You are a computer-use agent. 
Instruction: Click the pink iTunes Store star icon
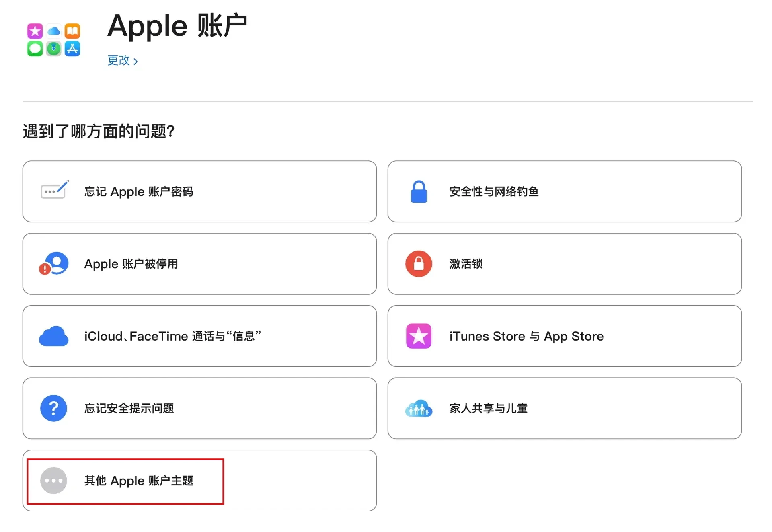click(x=419, y=336)
